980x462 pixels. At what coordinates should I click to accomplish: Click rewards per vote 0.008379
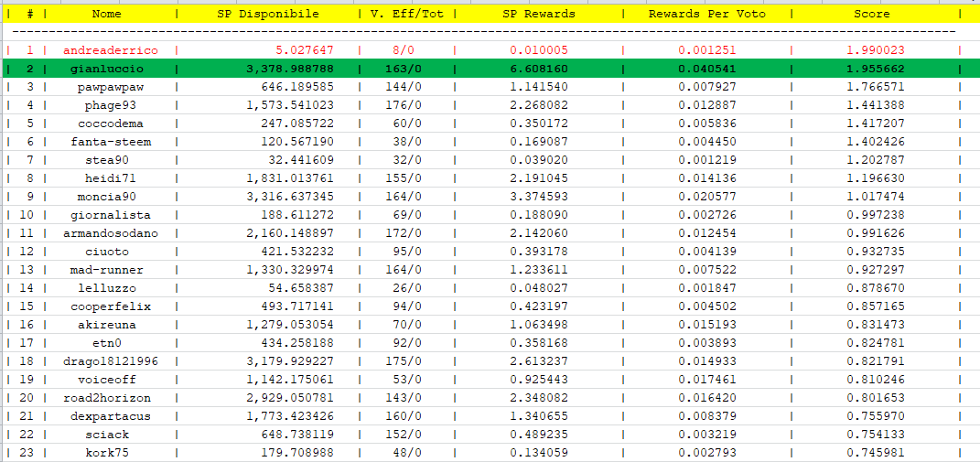coord(707,417)
